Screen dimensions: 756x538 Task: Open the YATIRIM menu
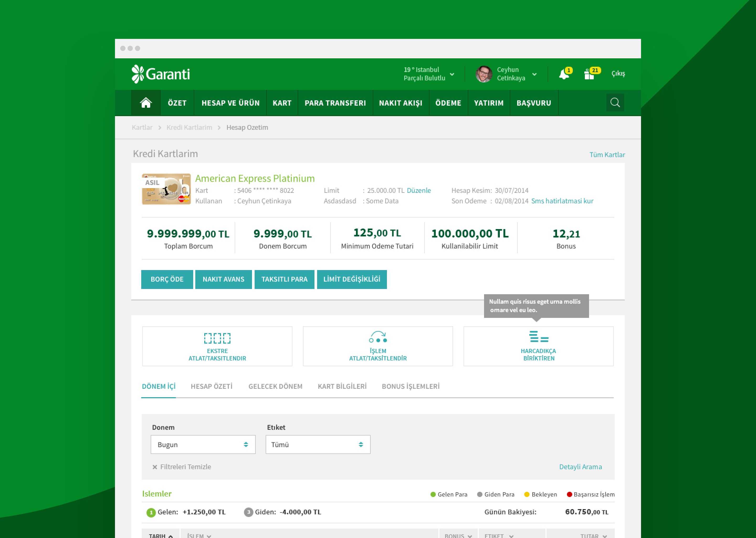489,103
